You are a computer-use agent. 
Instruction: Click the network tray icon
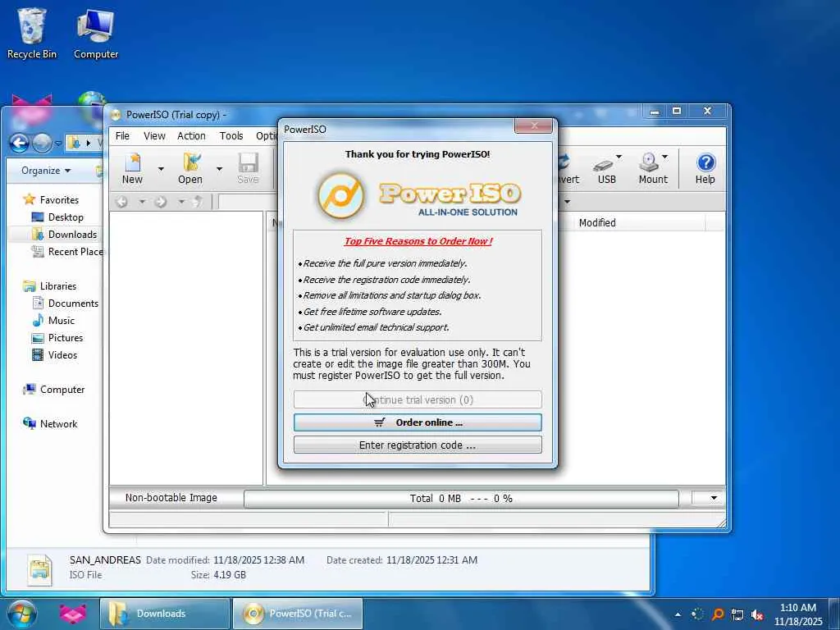coord(737,614)
